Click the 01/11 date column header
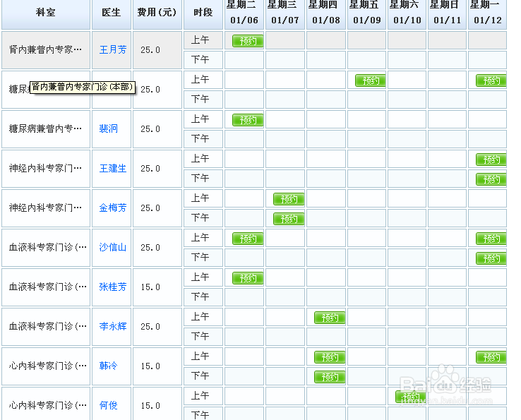 point(448,13)
